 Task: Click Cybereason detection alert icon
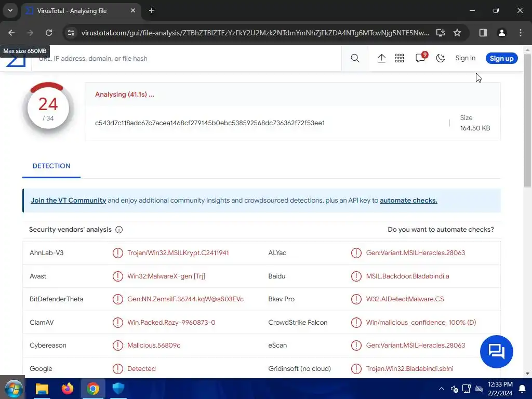point(118,345)
